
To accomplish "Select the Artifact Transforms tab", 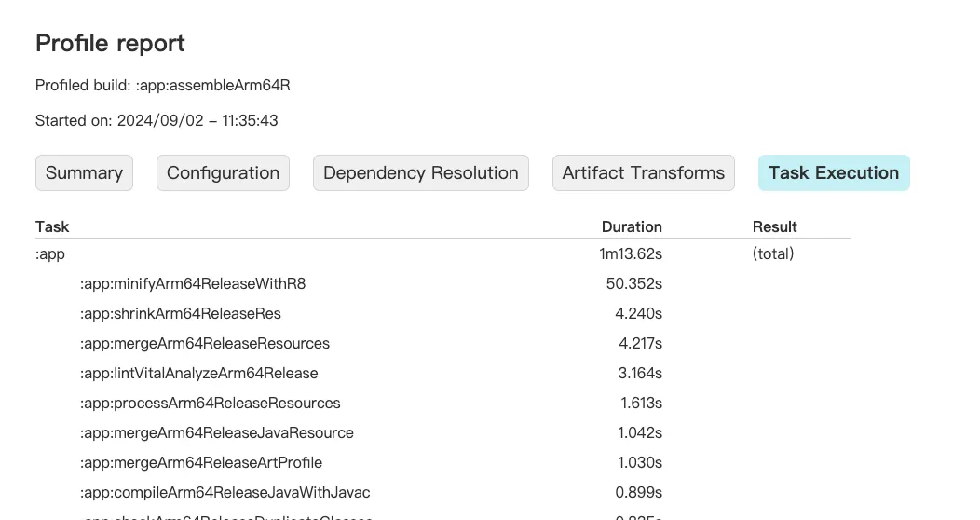I will click(x=643, y=173).
